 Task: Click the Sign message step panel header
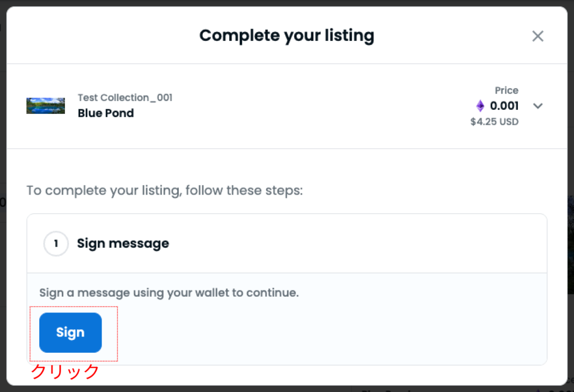point(336,243)
